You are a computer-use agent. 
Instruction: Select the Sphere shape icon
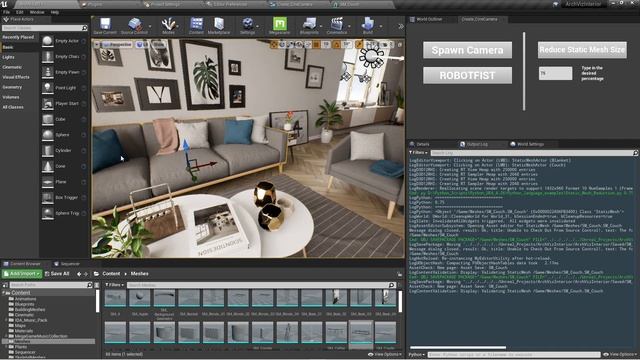[x=48, y=135]
